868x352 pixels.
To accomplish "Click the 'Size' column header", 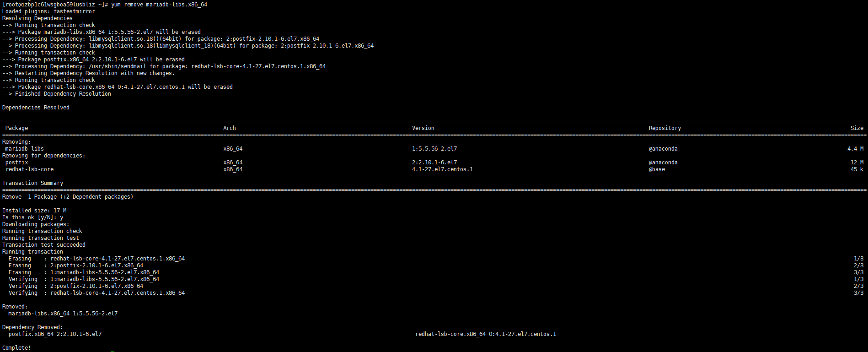I will (857, 128).
